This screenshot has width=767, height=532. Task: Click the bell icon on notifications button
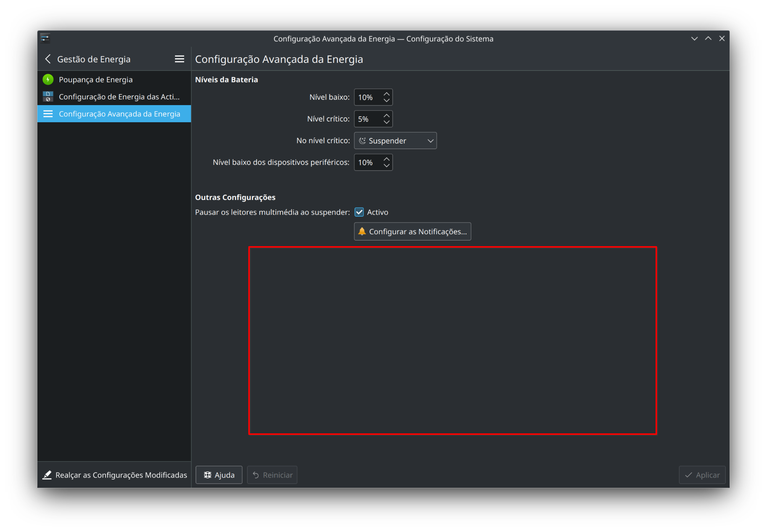(362, 231)
